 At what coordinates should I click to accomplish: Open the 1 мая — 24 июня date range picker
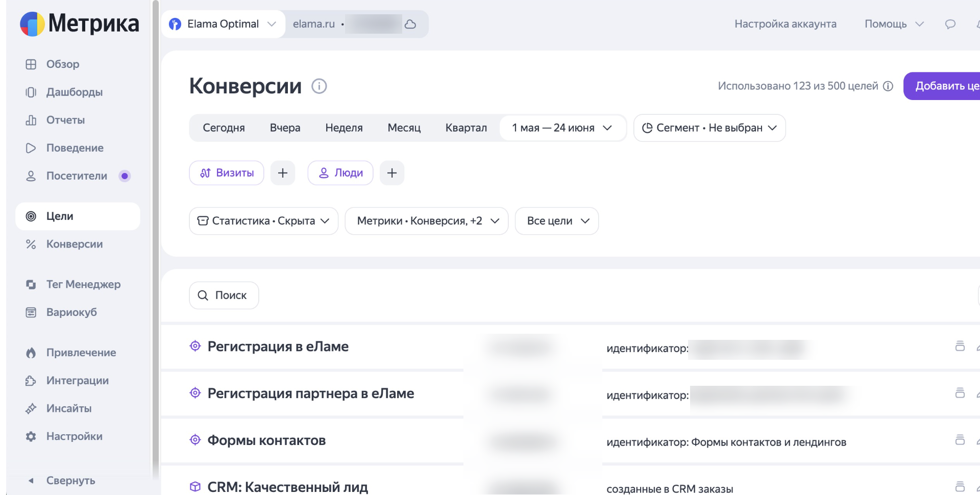(x=562, y=128)
